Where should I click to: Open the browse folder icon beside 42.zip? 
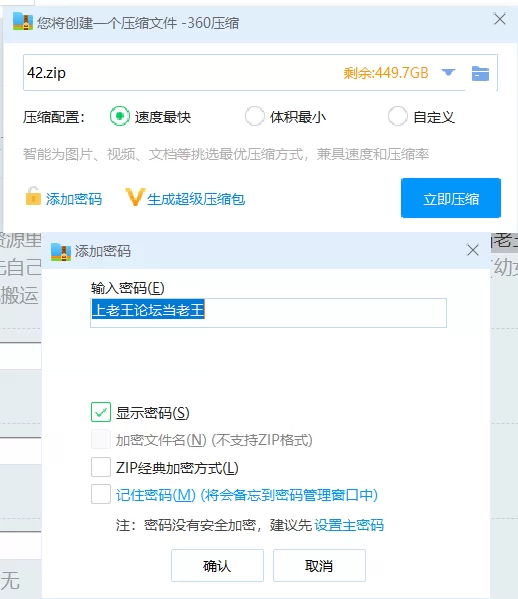coord(480,73)
